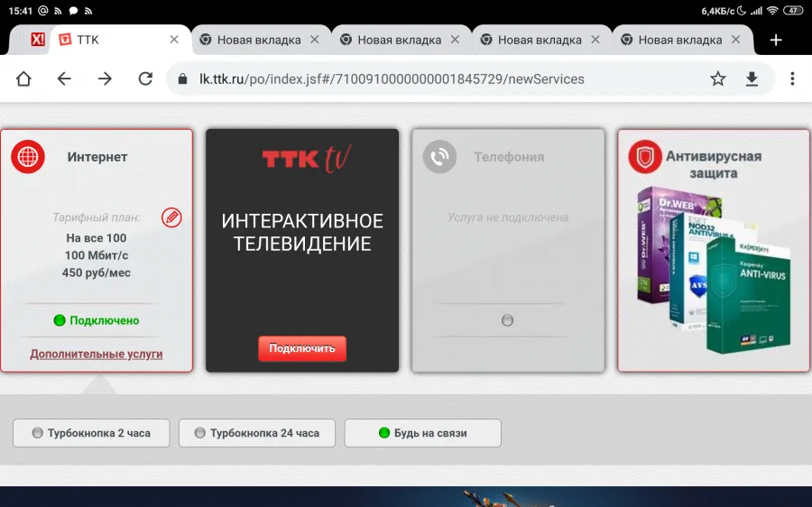Tap the '450 руб/мес' price text
The width and height of the screenshot is (812, 507).
(x=97, y=272)
